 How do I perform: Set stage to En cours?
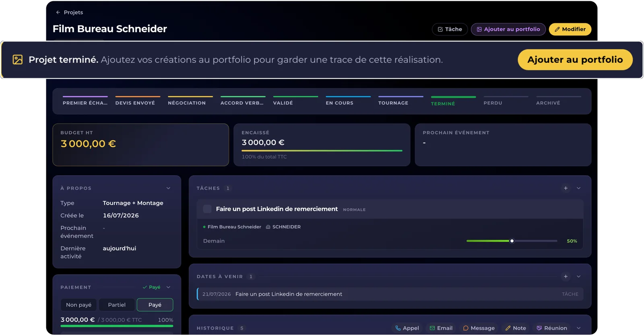[x=348, y=101]
